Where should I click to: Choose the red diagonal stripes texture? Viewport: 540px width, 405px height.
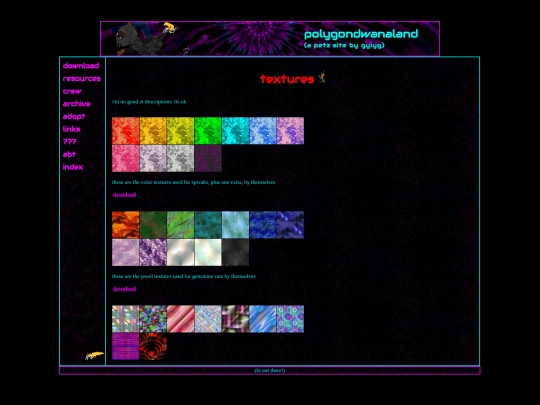point(180,319)
